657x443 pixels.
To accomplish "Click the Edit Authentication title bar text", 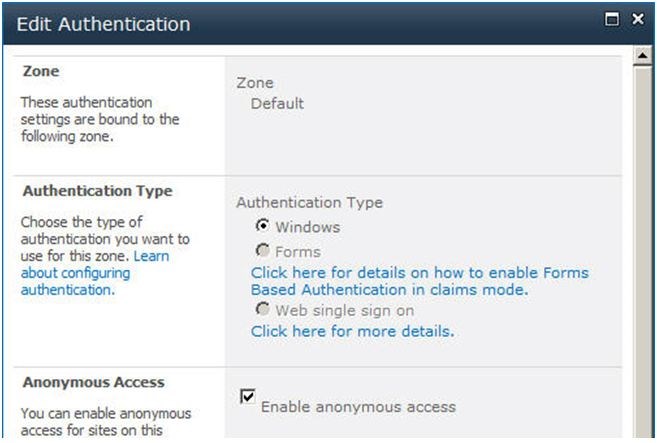I will [x=103, y=24].
